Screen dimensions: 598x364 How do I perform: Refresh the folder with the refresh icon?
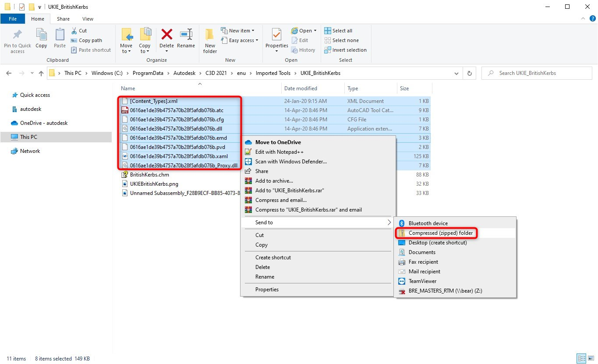coord(469,73)
